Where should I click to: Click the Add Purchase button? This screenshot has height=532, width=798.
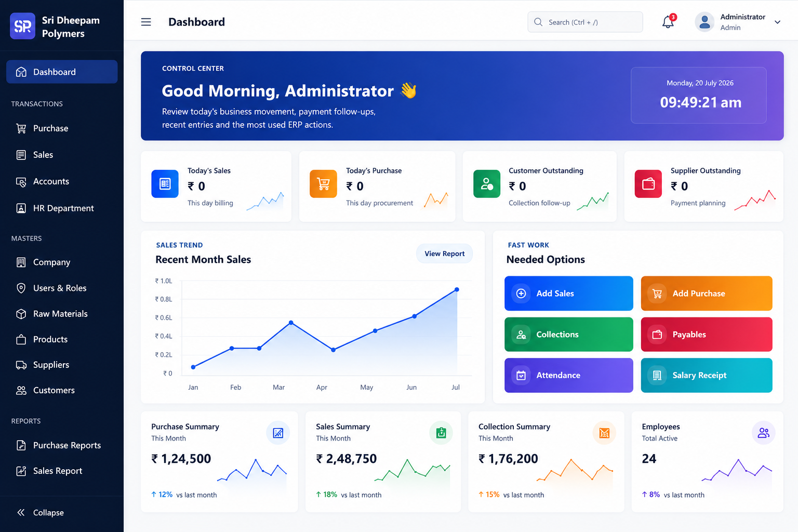707,294
